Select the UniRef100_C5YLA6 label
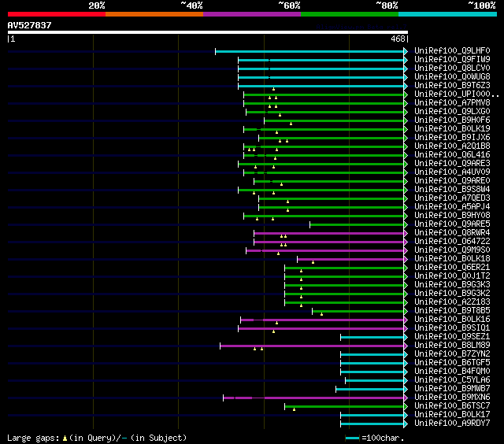Viewport: 504px width, 444px height. [452, 380]
